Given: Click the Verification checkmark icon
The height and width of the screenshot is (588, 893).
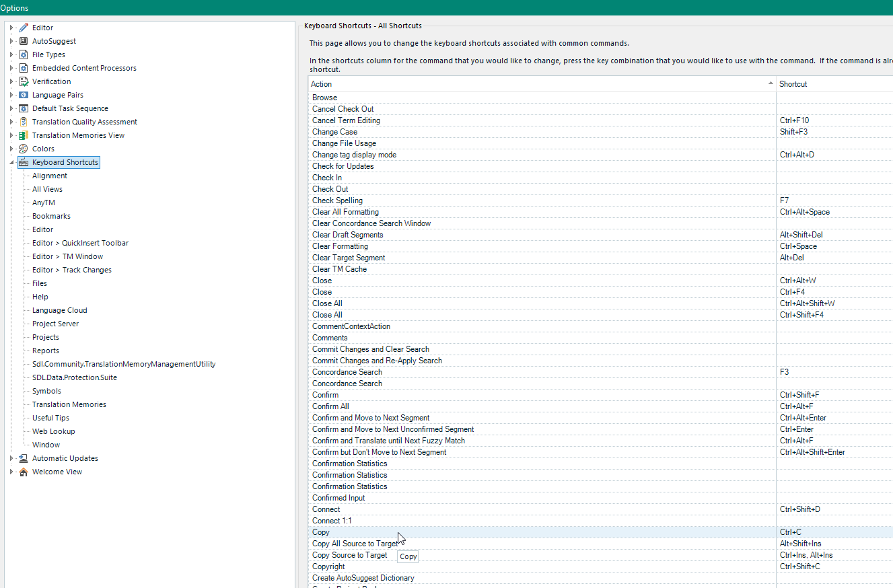Looking at the screenshot, I should pyautogui.click(x=24, y=81).
